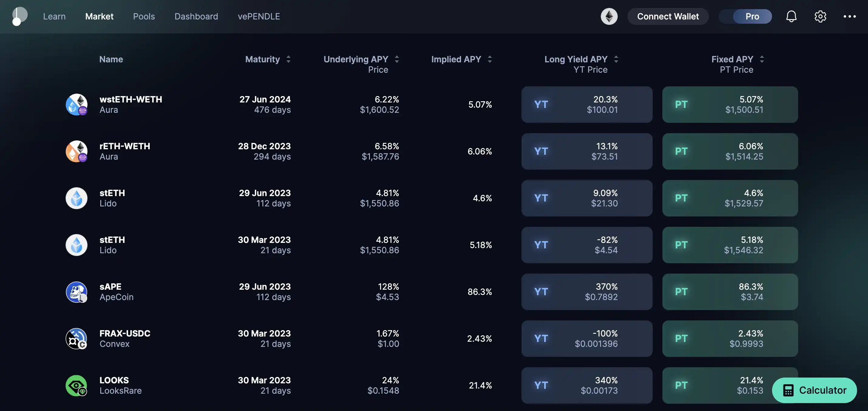
Task: Click the FRAX-USDC PT icon
Action: point(682,338)
